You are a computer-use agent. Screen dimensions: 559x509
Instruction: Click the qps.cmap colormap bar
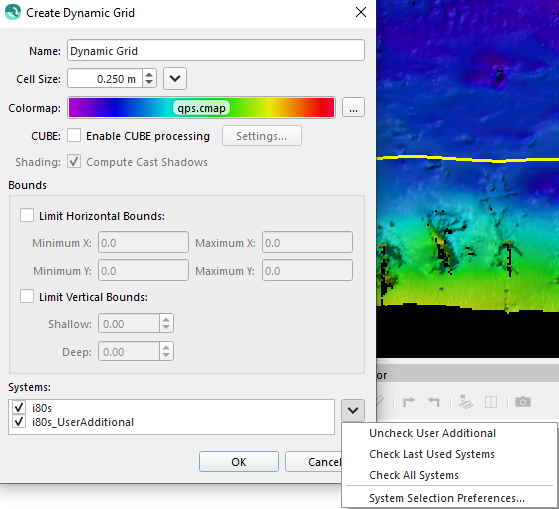pos(201,107)
